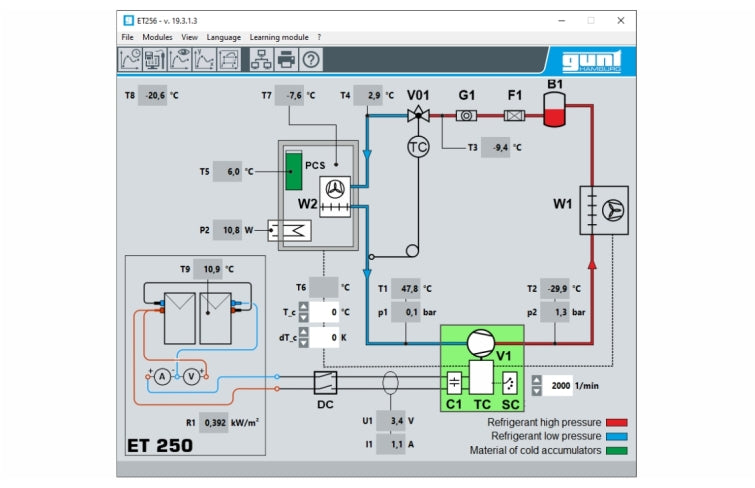This screenshot has width=755, height=488.
Task: Open the time chart with clock icon
Action: [x=130, y=60]
